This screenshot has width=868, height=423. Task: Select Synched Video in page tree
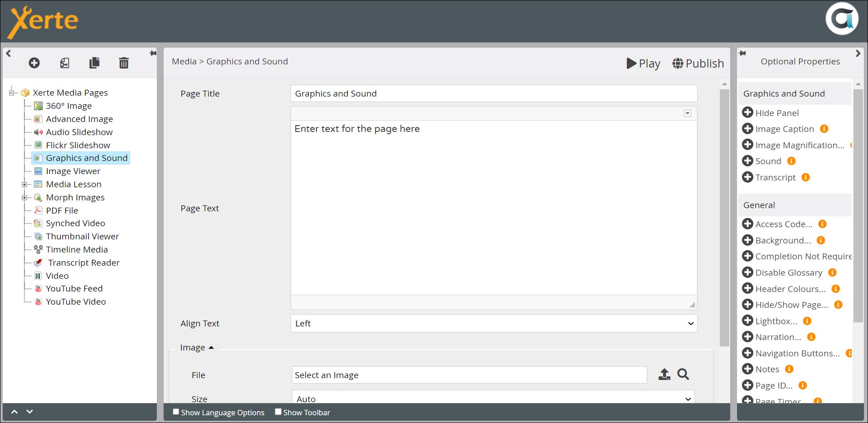coord(75,224)
